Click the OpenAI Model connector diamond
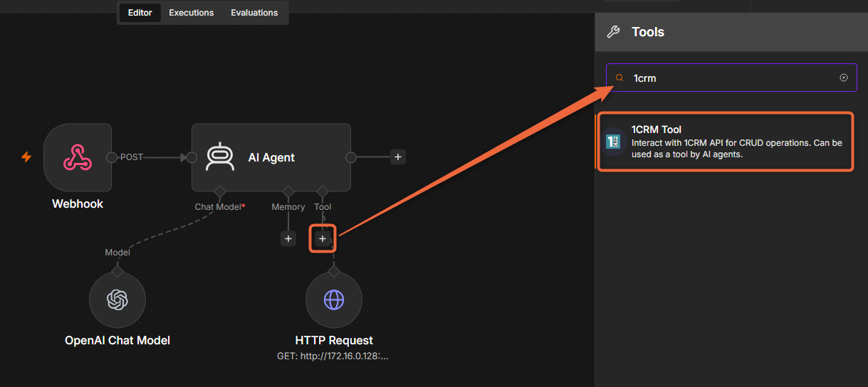Viewport: 868px width, 387px height. click(117, 271)
